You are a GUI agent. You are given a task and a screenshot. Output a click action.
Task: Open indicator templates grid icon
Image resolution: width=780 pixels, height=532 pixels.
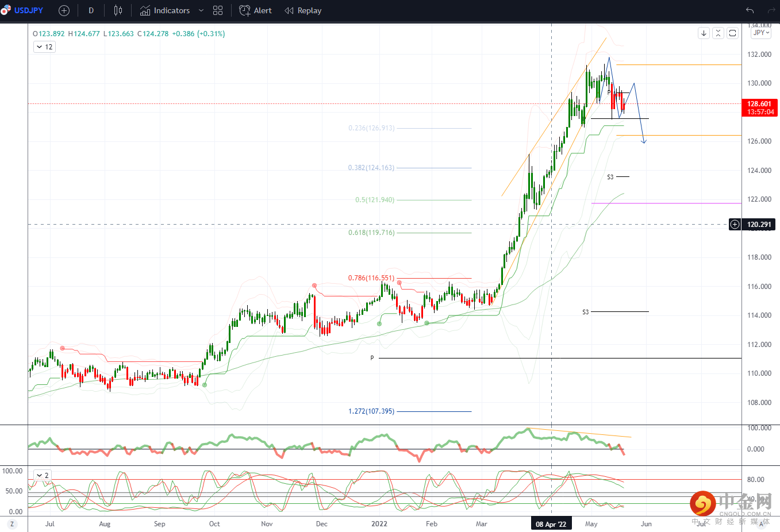click(218, 10)
